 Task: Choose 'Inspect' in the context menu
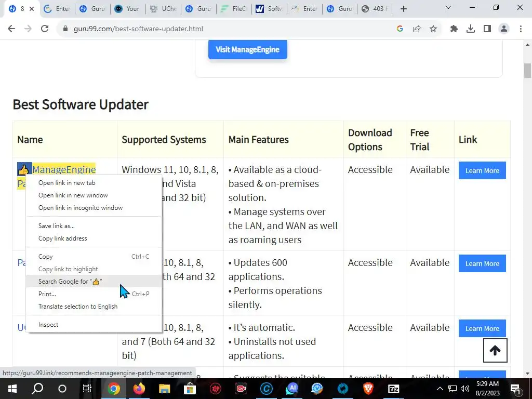(94, 325)
